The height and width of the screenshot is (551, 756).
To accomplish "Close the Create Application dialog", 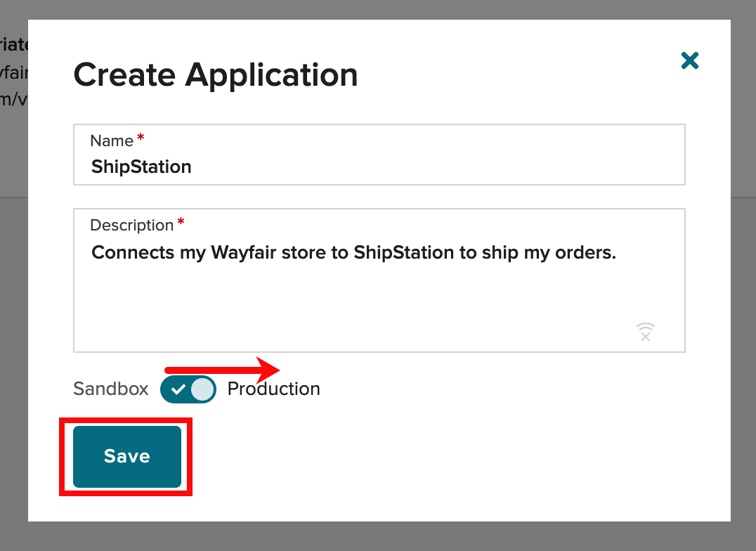I will point(690,60).
